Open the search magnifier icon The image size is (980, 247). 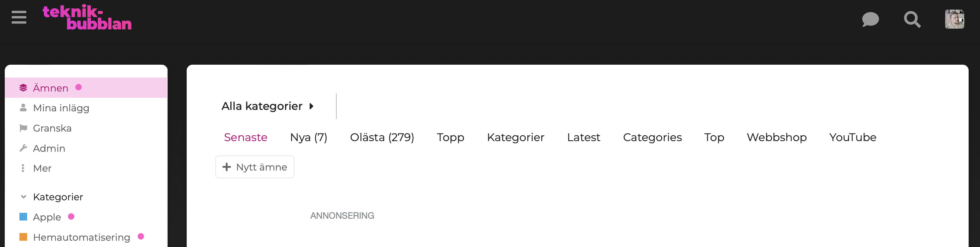click(x=912, y=19)
